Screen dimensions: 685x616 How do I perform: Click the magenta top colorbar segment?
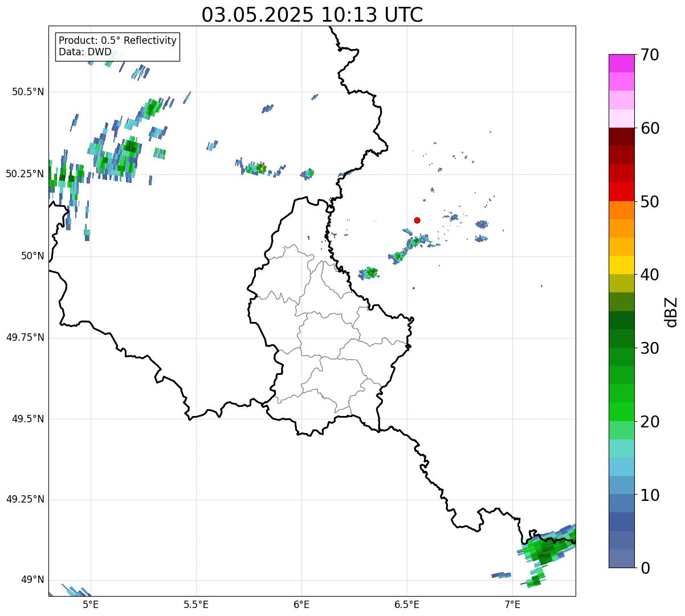[621, 63]
